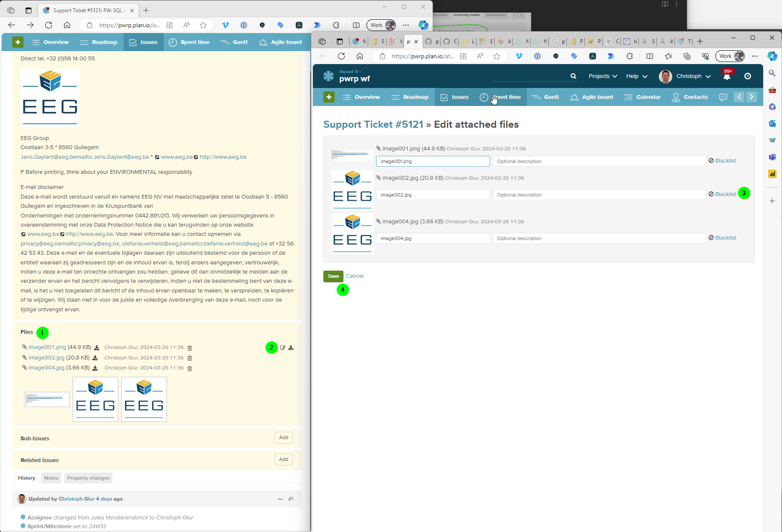The width and height of the screenshot is (782, 532).
Task: Move project menu left with arrow button
Action: tap(739, 97)
